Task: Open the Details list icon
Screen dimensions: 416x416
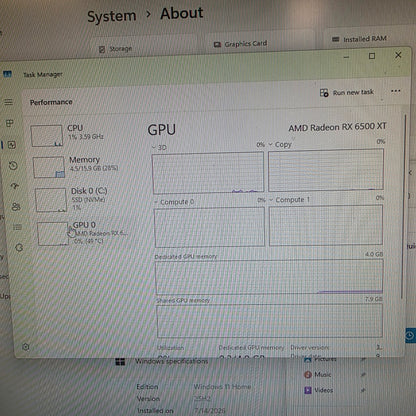Action: (x=17, y=227)
